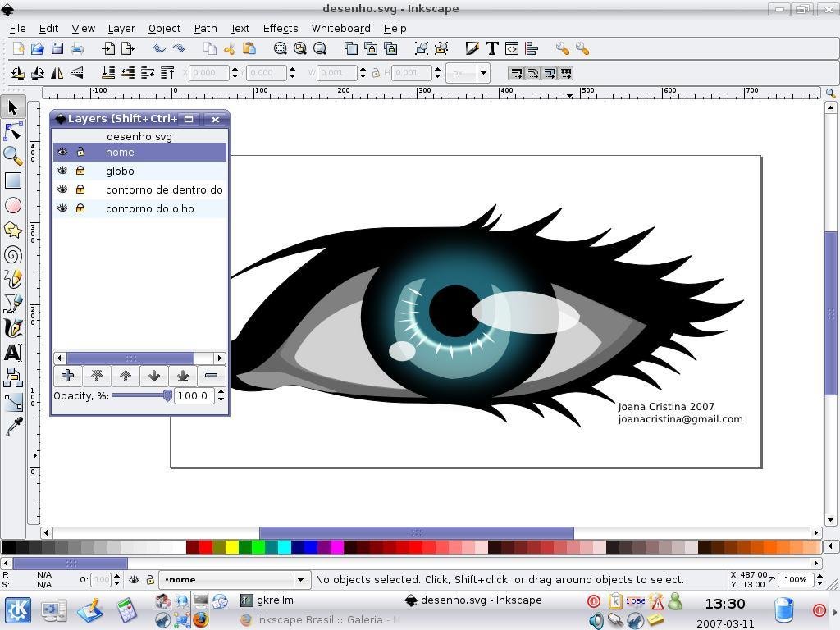Open file with folder icon
Image resolution: width=840 pixels, height=630 pixels.
click(x=38, y=48)
